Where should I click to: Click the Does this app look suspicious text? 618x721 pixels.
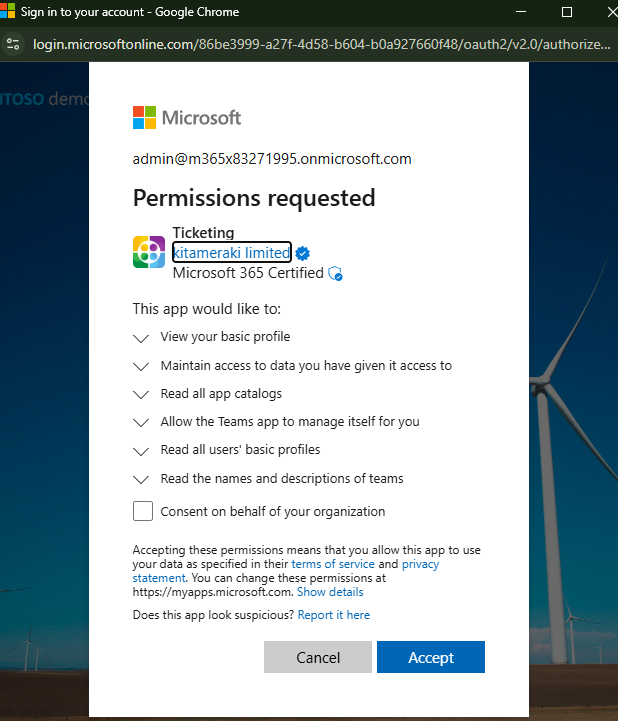[213, 615]
